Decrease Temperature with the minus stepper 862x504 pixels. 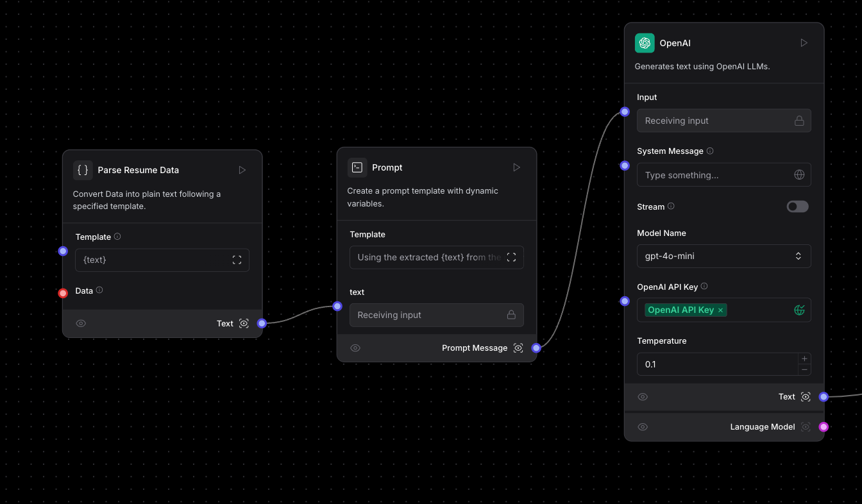pyautogui.click(x=804, y=370)
